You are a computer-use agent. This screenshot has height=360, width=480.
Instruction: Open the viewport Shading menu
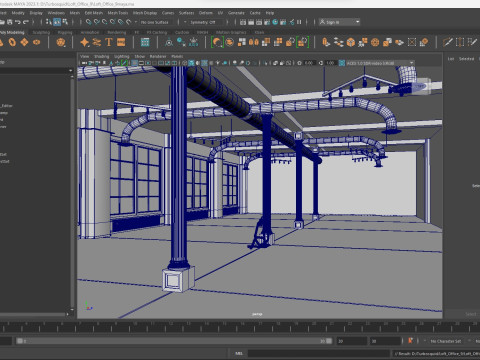coord(102,56)
